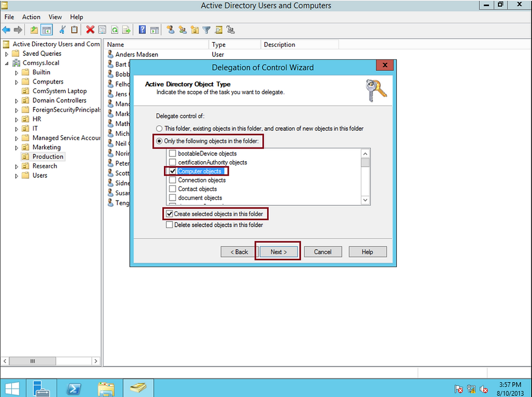Select 'Only the following objects' radio option
This screenshot has height=397, width=532.
[x=159, y=141]
